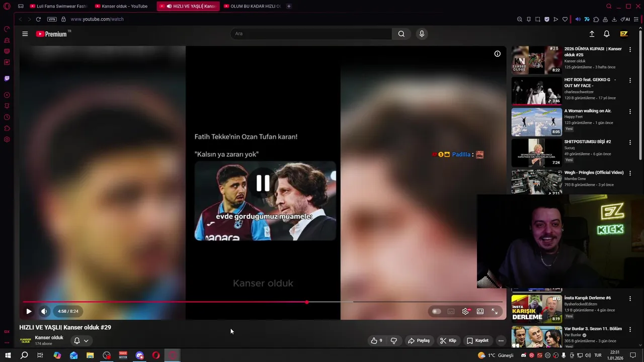Toggle subtitles/captions in the player

[451, 311]
